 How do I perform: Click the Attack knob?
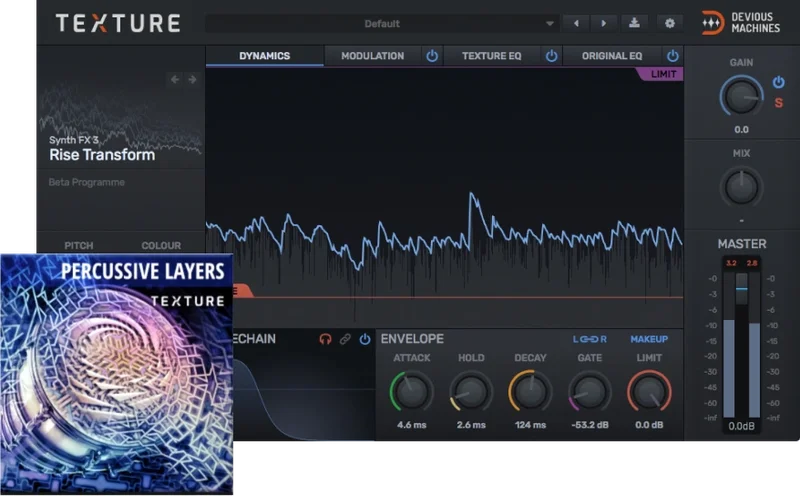point(411,392)
